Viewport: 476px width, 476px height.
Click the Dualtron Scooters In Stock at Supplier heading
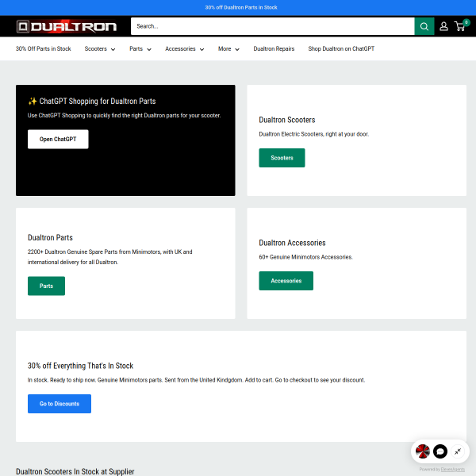tap(75, 471)
